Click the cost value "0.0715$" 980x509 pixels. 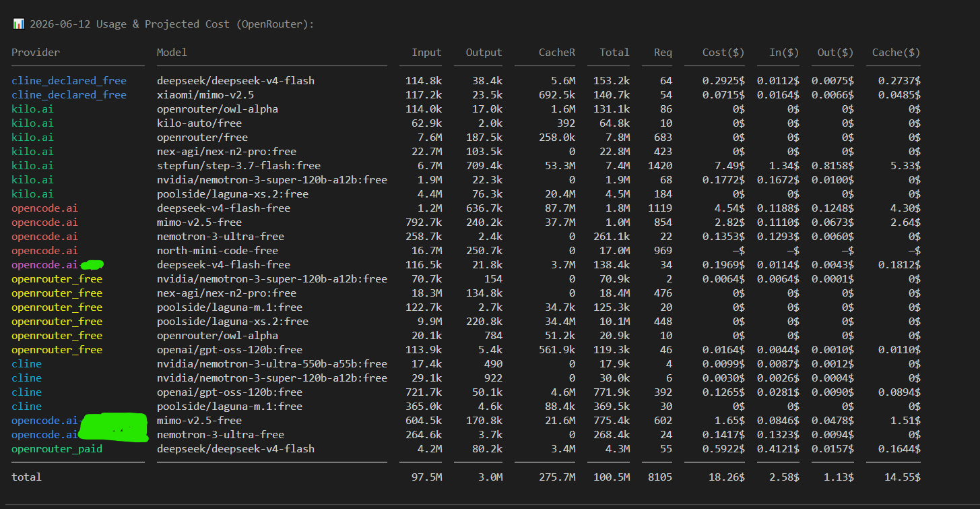tap(723, 95)
